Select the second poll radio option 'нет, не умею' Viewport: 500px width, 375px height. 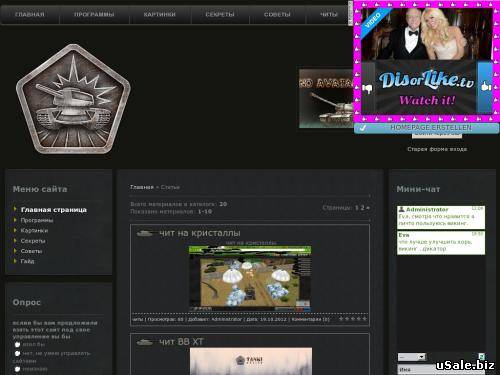pyautogui.click(x=17, y=353)
